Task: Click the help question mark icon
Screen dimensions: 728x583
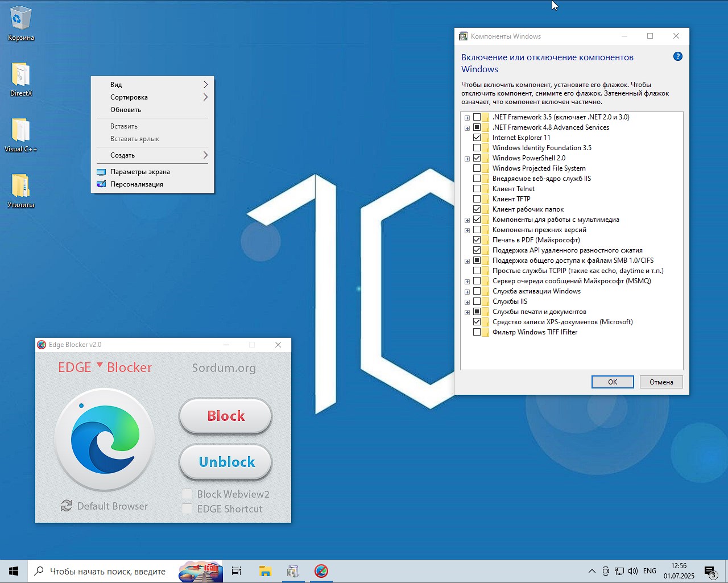Action: coord(677,56)
